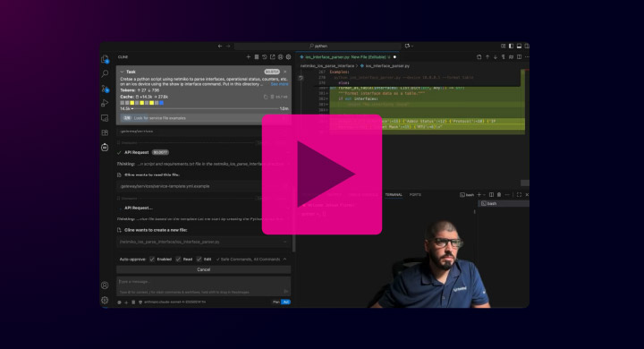Open the Search icon in activity bar
The height and width of the screenshot is (349, 644).
[x=105, y=73]
